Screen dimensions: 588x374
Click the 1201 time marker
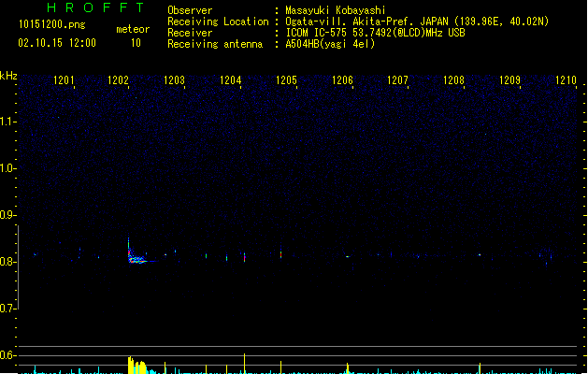(64, 80)
